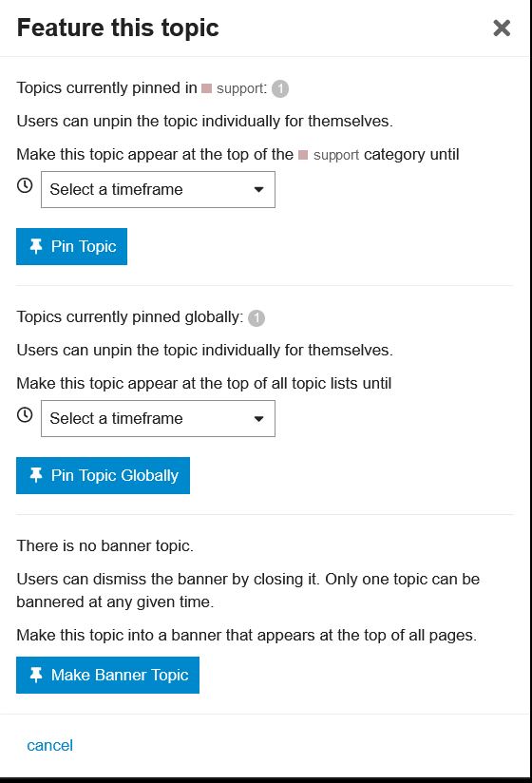Screen dimensions: 532x783
Task: Click the Make Banner Topic button
Action: pos(107,675)
